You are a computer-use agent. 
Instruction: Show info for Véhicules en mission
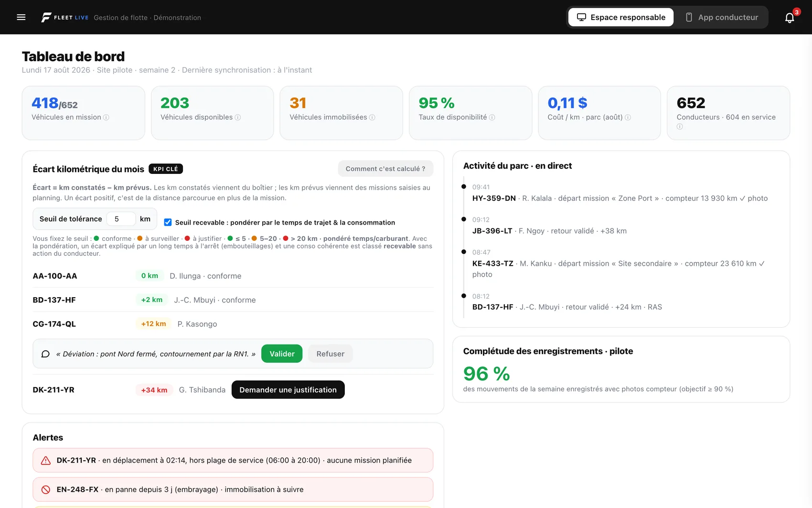coord(106,118)
